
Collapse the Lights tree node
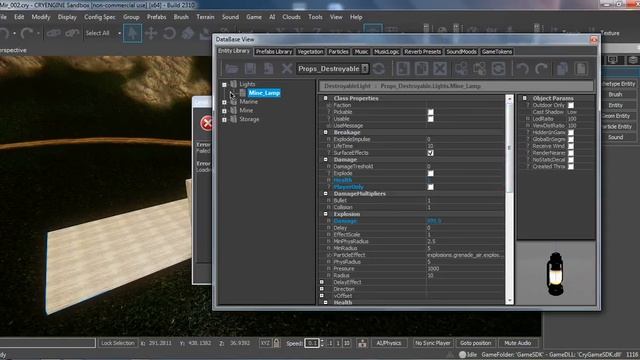(x=224, y=84)
